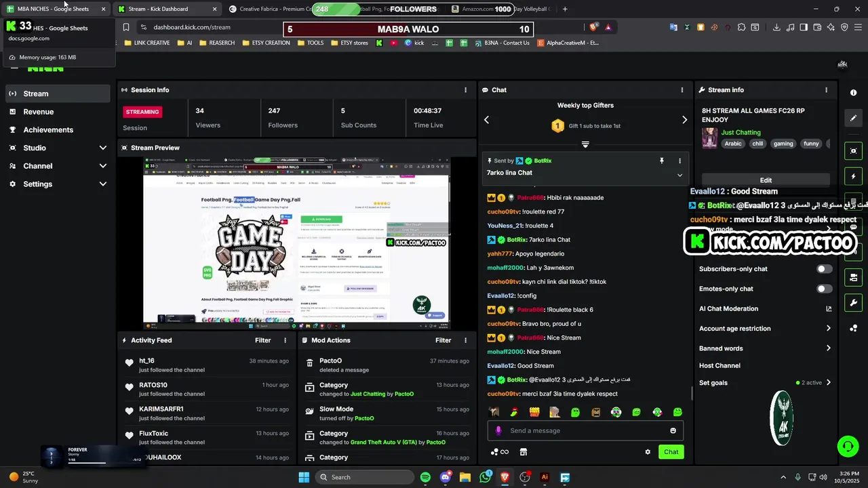Expand the Channel sidebar section
This screenshot has width=868, height=488.
(58, 166)
